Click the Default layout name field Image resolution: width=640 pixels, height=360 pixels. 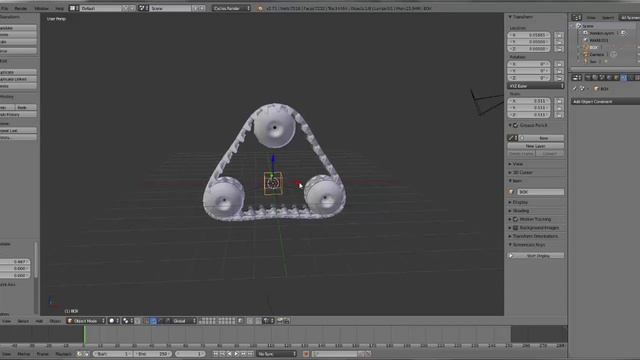pyautogui.click(x=101, y=8)
